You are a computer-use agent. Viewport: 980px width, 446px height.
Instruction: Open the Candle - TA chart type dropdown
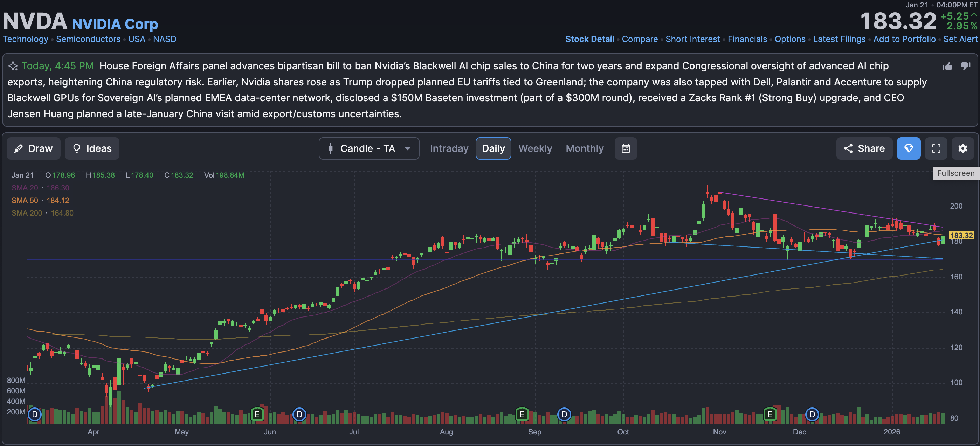[369, 148]
